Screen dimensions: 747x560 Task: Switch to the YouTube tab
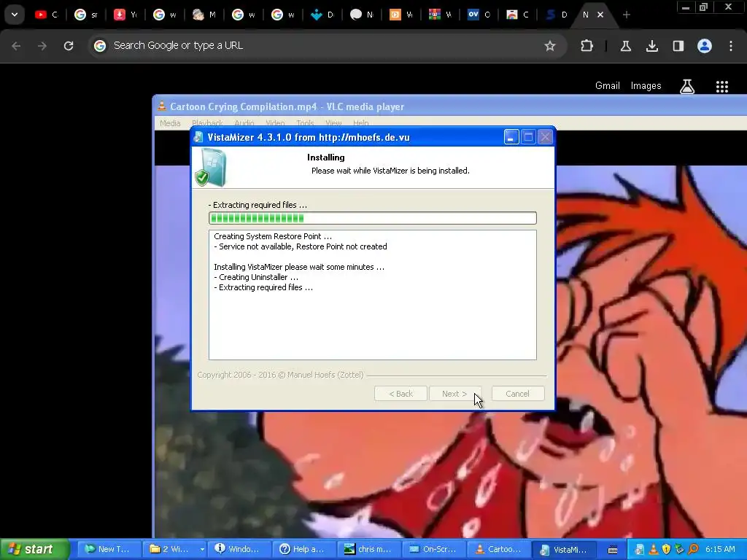46,15
